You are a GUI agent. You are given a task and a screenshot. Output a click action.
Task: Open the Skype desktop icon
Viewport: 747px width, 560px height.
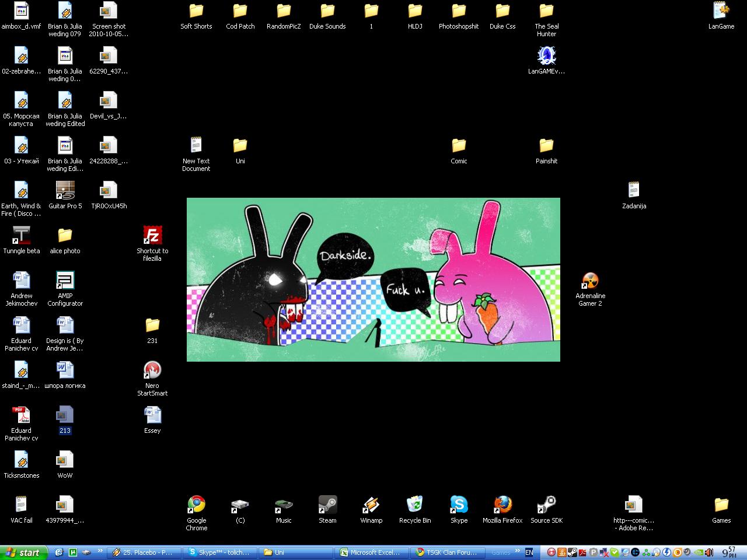coord(459,505)
